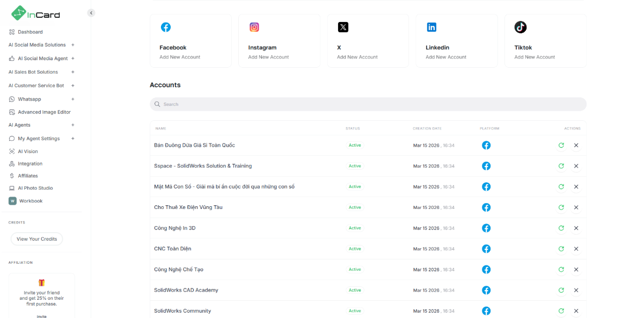Refresh the SolidWorks Community account
Screen dimensions: 644x318
[x=561, y=311]
